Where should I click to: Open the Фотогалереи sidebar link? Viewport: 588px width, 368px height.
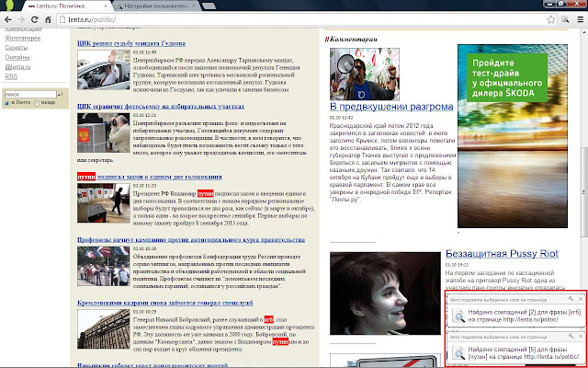pyautogui.click(x=23, y=38)
